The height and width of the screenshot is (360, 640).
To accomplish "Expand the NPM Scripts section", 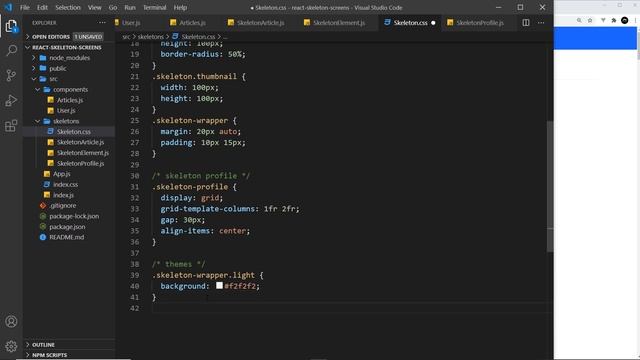I will point(69,355).
